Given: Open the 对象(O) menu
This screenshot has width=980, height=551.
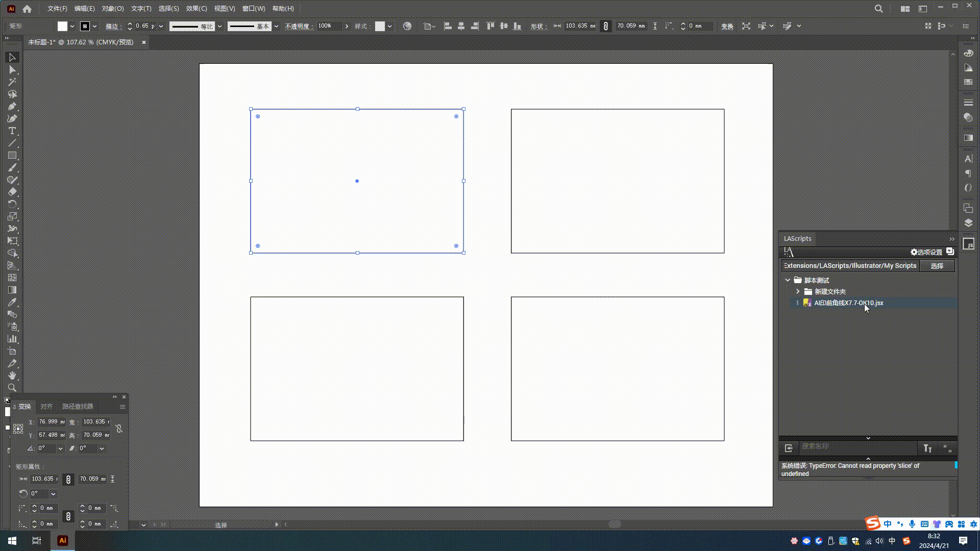Looking at the screenshot, I should tap(112, 9).
